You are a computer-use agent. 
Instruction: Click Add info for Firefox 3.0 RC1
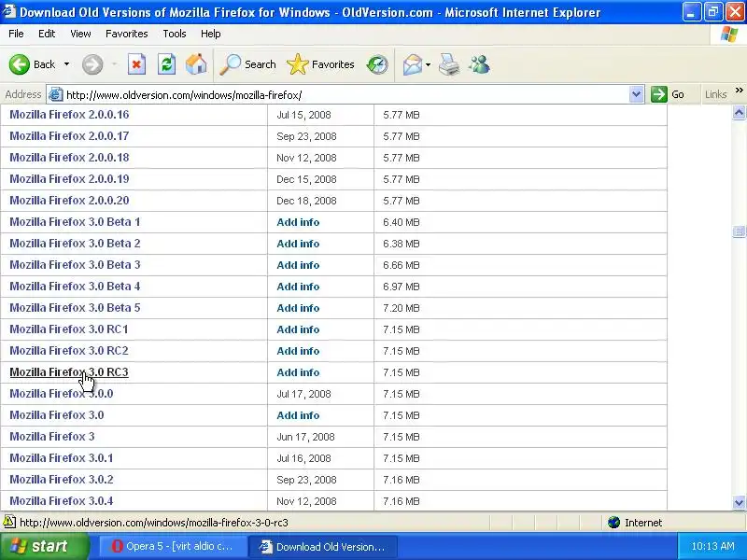298,329
